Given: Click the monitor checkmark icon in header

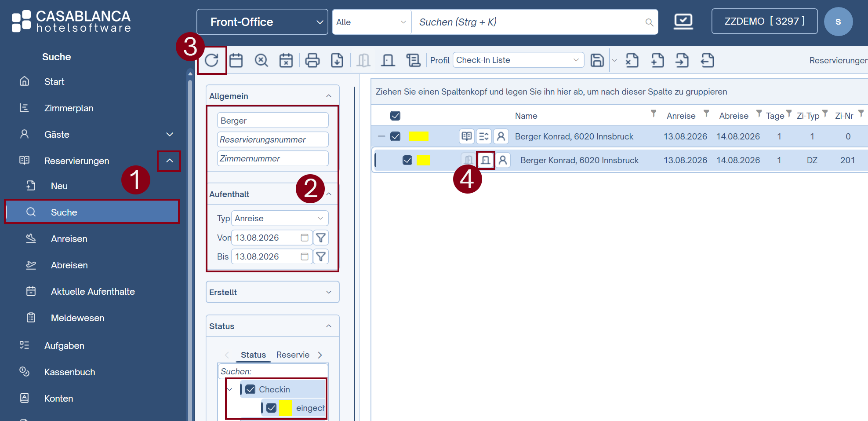Looking at the screenshot, I should 683,22.
